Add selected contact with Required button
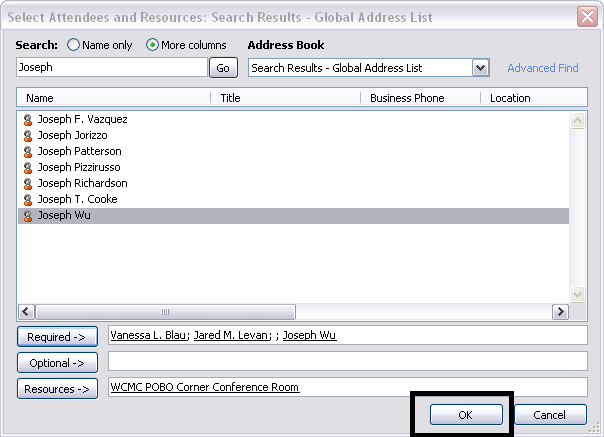 56,337
